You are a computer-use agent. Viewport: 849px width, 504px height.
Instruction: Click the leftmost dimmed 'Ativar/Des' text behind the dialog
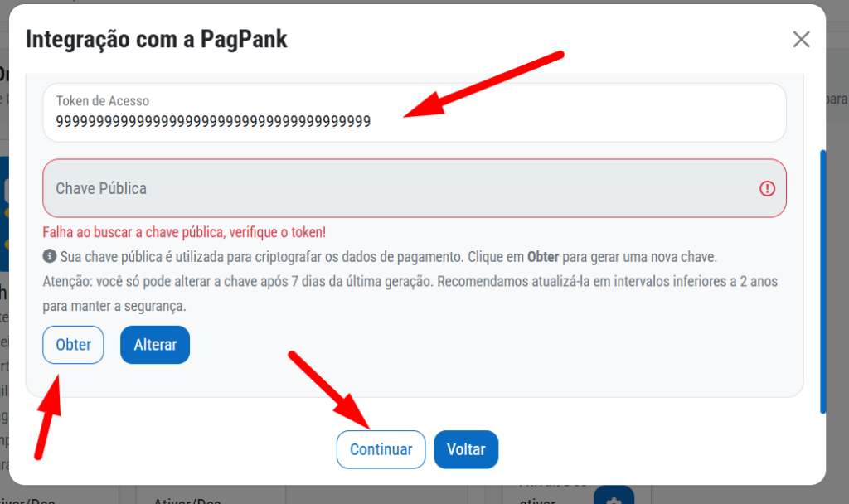click(x=27, y=501)
